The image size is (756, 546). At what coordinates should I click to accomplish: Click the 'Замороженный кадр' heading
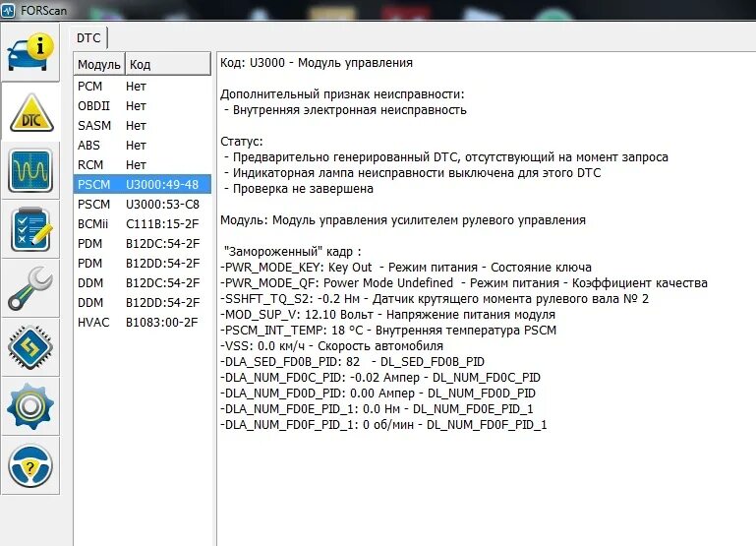292,252
